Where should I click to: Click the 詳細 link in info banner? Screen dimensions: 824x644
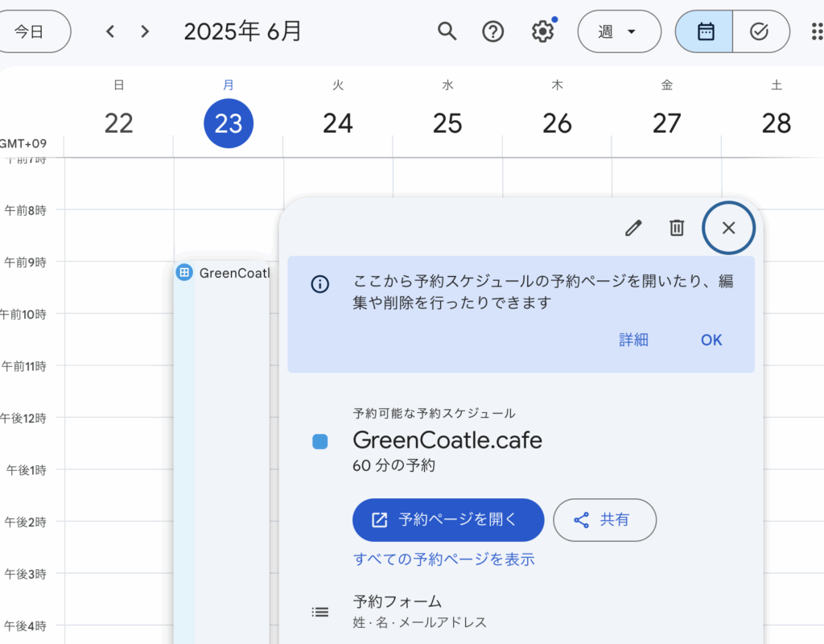tap(633, 341)
